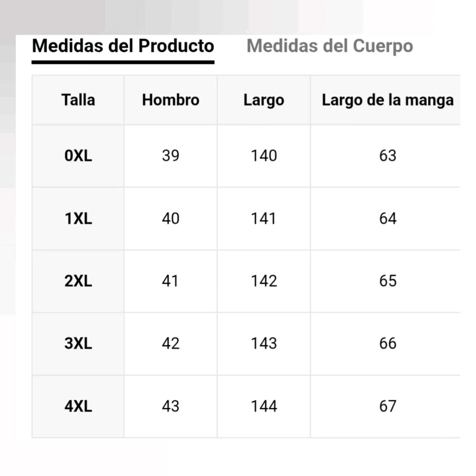Switch to the Medidas del Cuerpo tab
The width and height of the screenshot is (476, 476).
coord(330,46)
